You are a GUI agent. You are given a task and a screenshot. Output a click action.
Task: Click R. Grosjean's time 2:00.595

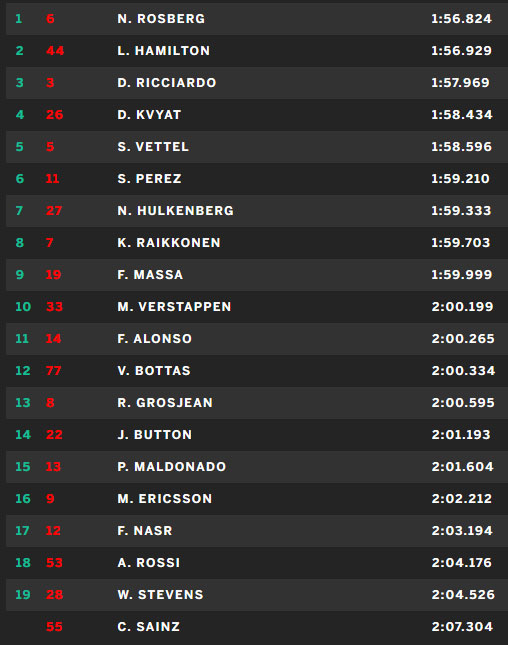(x=463, y=403)
